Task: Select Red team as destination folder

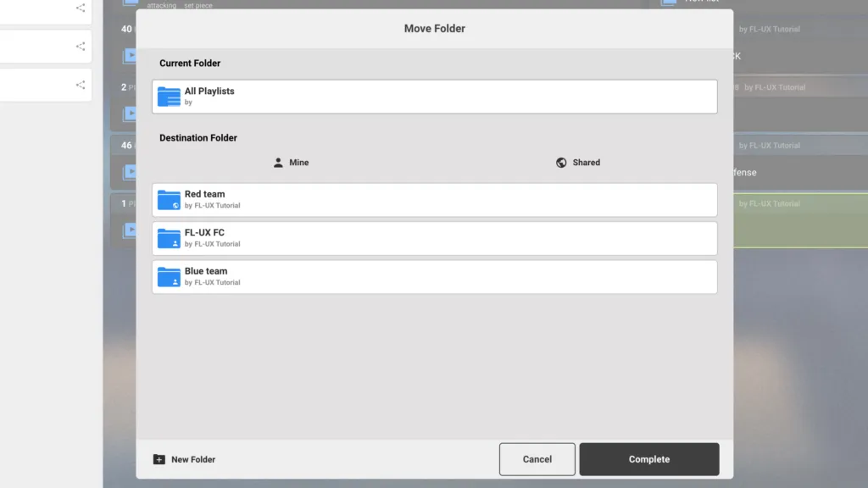Action: [x=435, y=200]
